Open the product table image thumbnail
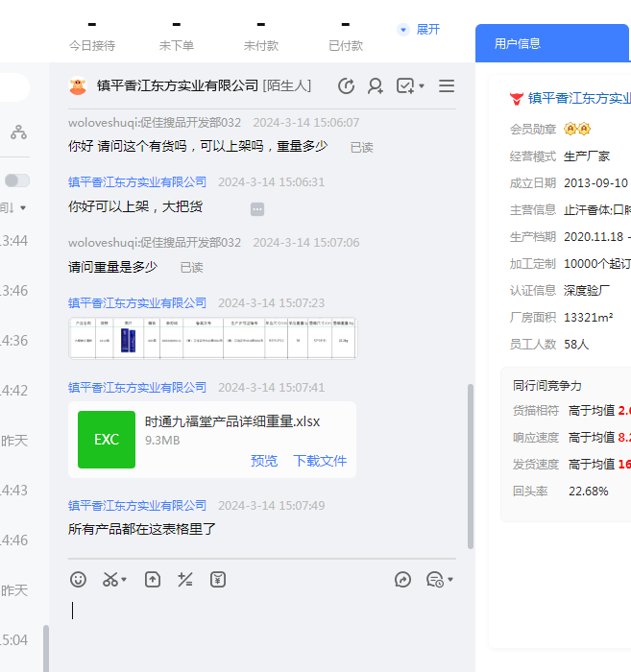Image resolution: width=631 pixels, height=672 pixels. coord(212,338)
